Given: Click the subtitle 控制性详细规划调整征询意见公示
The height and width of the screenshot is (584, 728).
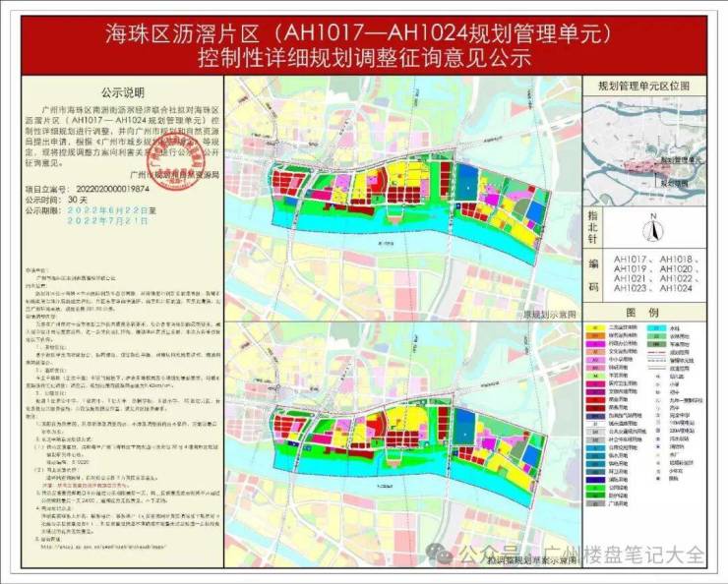Looking at the screenshot, I should click(x=364, y=59).
